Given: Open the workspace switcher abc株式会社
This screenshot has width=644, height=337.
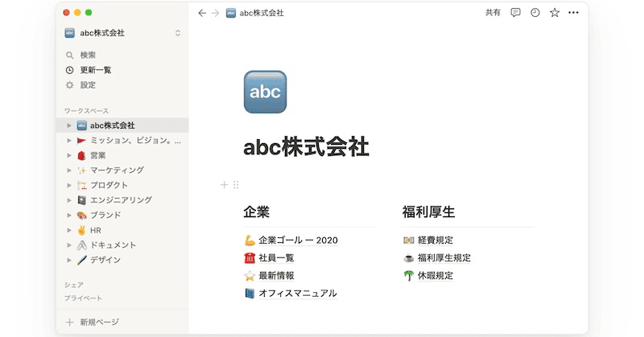Looking at the screenshot, I should tap(123, 33).
